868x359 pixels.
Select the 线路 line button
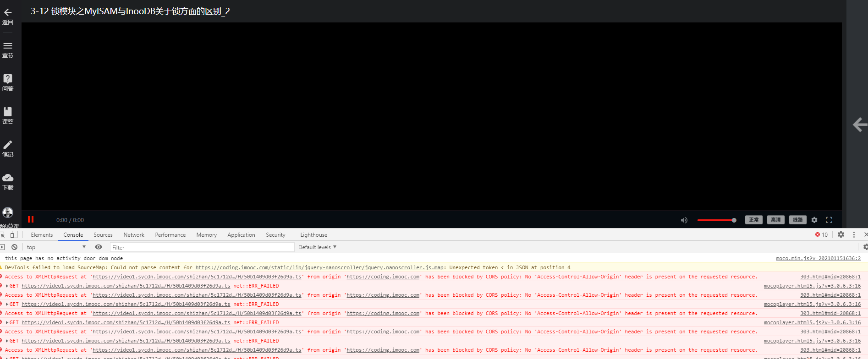(798, 220)
